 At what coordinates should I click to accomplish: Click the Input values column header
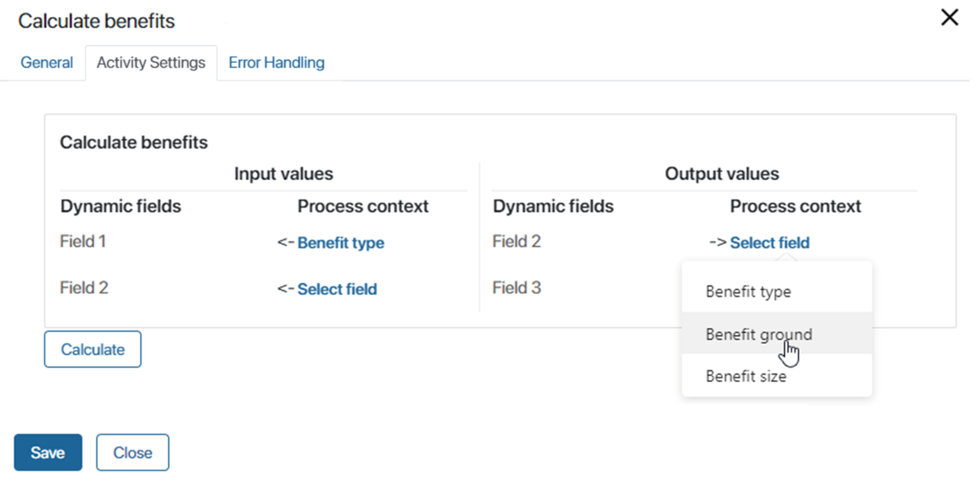pyautogui.click(x=284, y=174)
